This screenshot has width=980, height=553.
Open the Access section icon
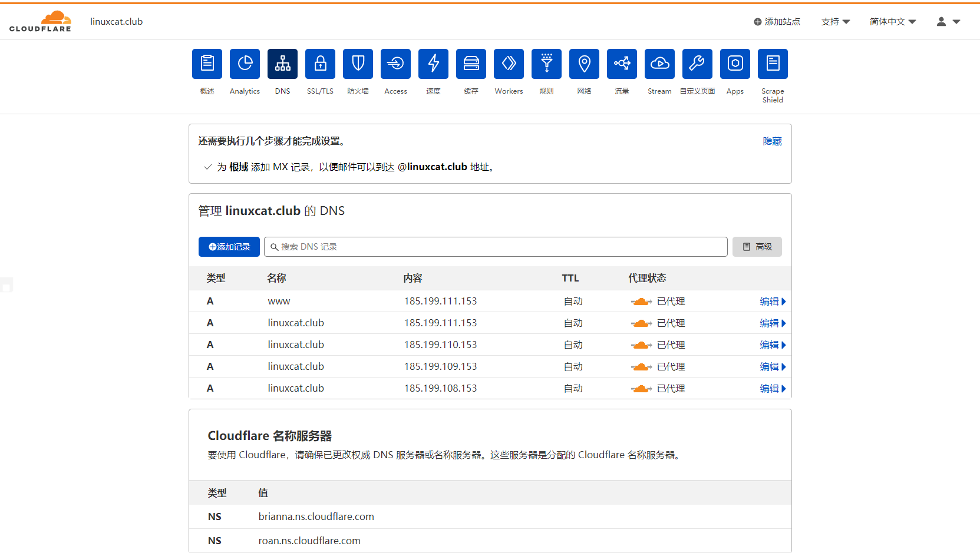pyautogui.click(x=395, y=64)
